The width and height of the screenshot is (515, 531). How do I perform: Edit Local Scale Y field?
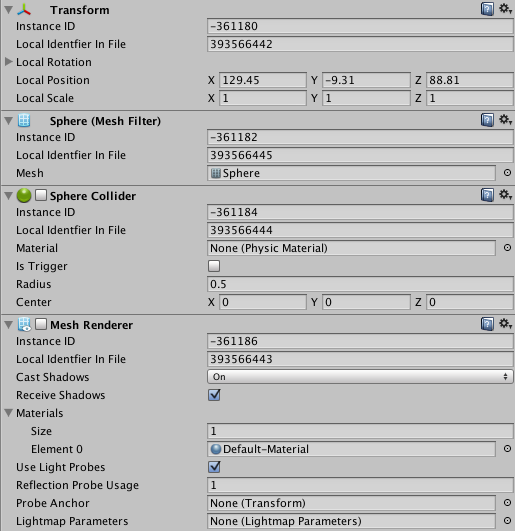tap(366, 98)
